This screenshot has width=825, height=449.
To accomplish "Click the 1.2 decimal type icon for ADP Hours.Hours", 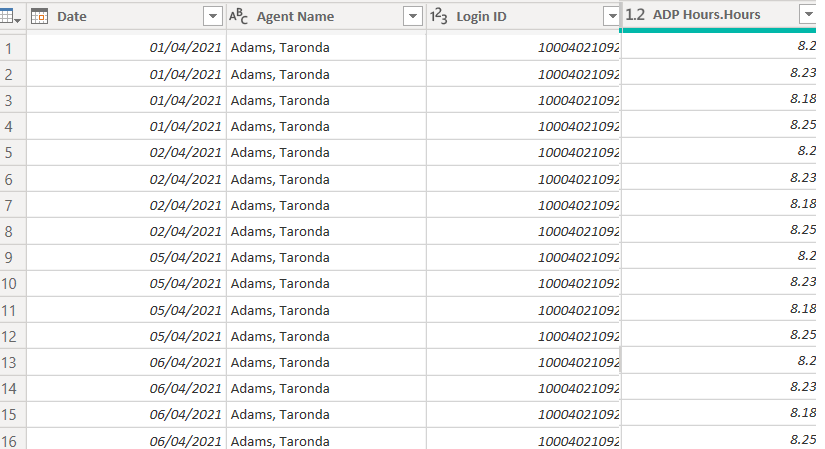I will [x=635, y=15].
